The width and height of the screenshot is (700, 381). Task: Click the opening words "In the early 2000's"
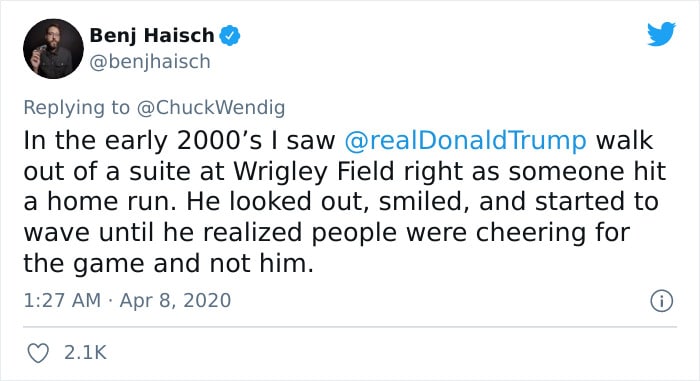click(143, 140)
